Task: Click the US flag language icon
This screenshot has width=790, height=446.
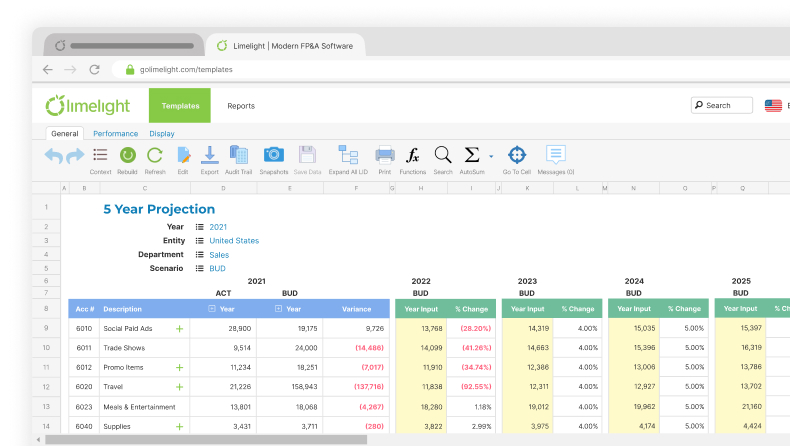Action: [x=773, y=105]
